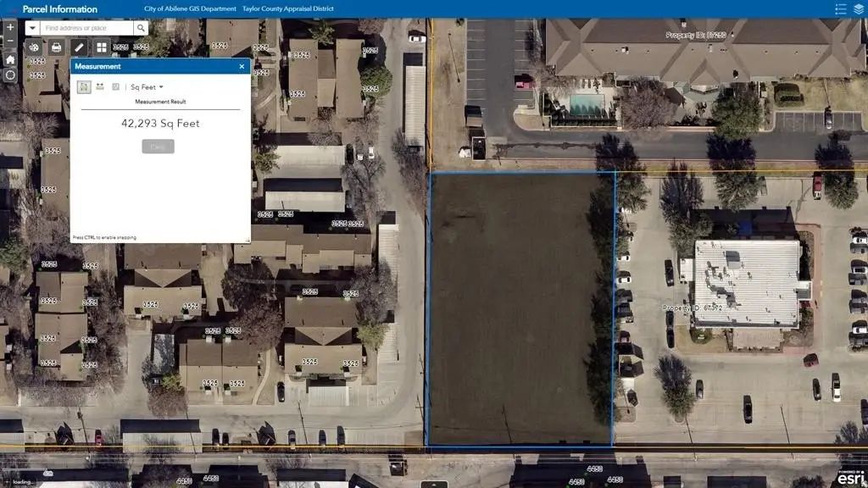Switch to location measurement mode

point(116,86)
